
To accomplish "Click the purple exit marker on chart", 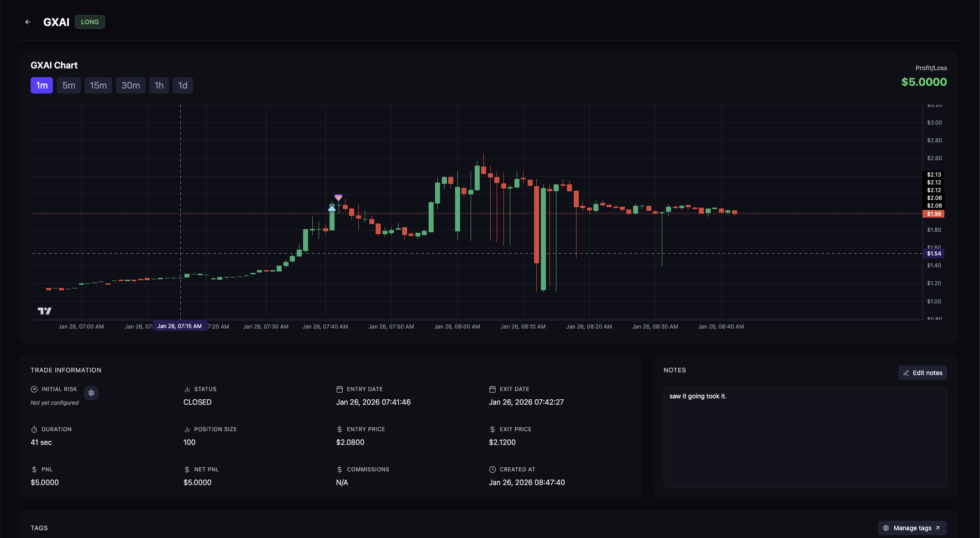I will 338,198.
